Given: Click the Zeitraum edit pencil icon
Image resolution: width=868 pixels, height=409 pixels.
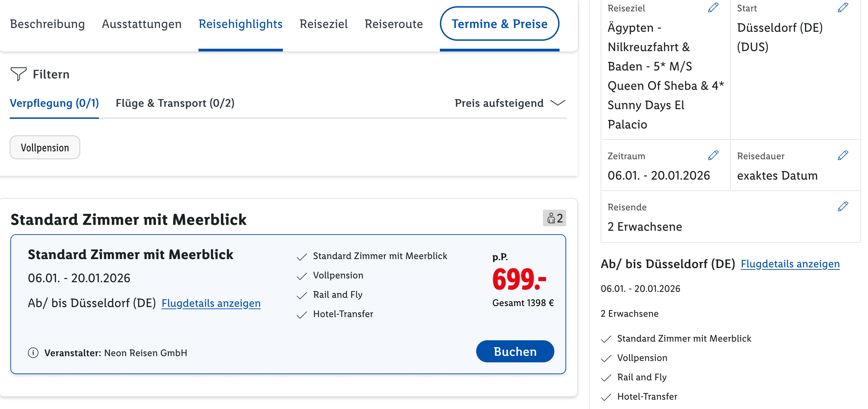Looking at the screenshot, I should 713,155.
